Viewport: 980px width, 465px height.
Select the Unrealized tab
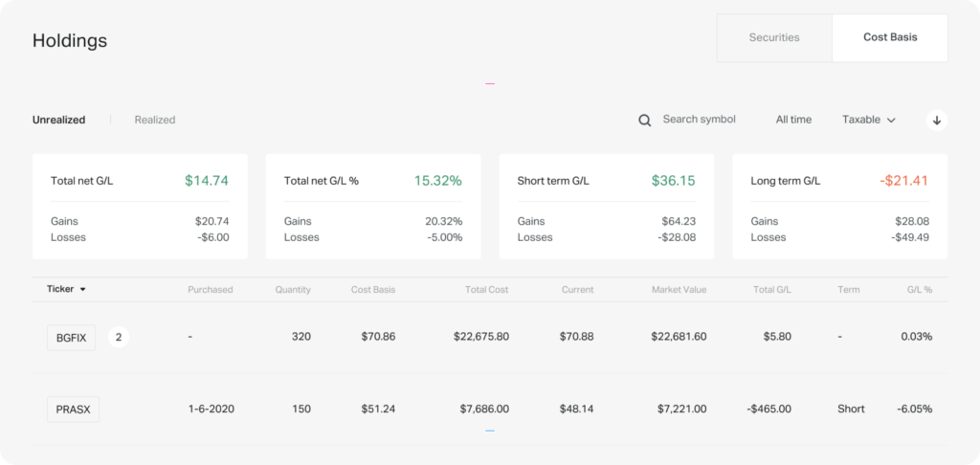58,120
